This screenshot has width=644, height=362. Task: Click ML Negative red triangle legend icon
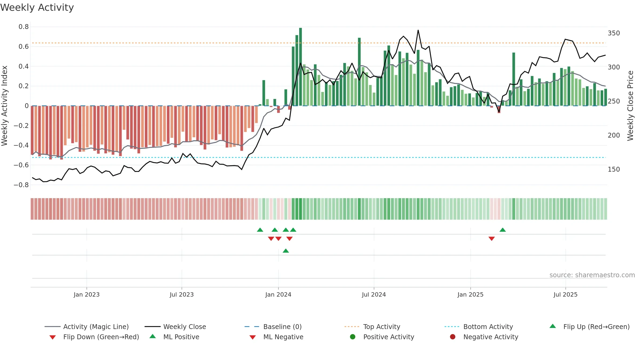click(x=253, y=337)
